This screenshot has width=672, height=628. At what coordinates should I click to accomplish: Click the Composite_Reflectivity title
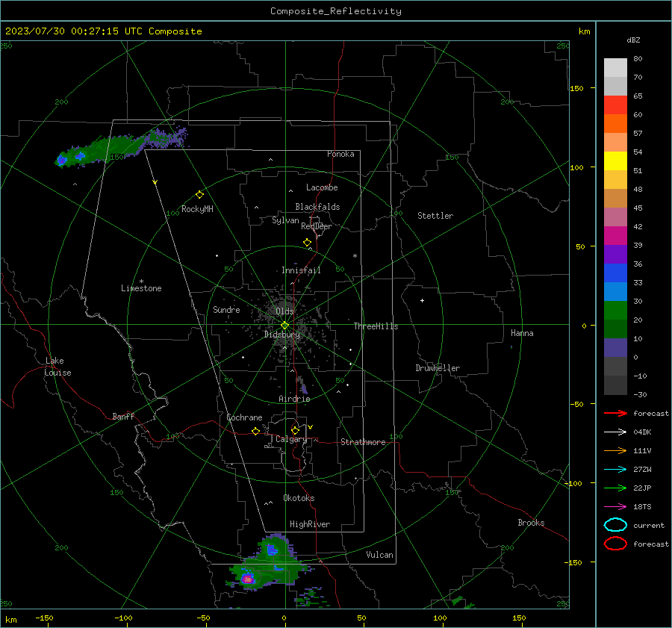click(336, 11)
